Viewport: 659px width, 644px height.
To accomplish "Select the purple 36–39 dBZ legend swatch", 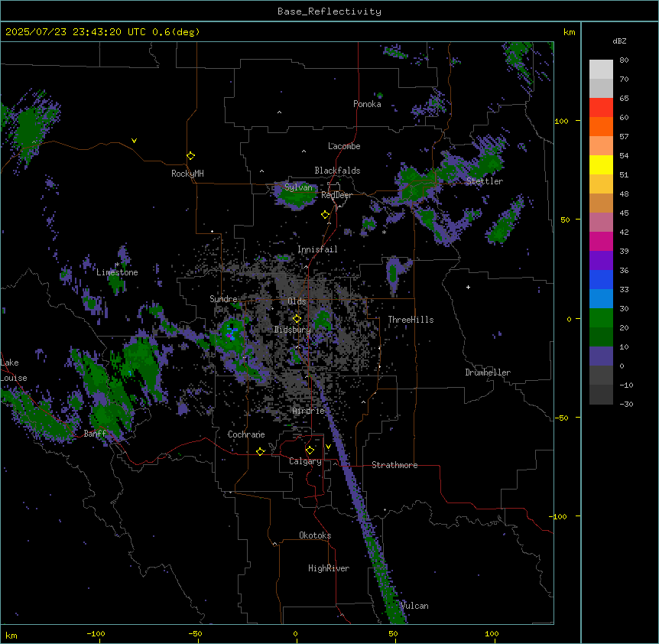I will [601, 261].
